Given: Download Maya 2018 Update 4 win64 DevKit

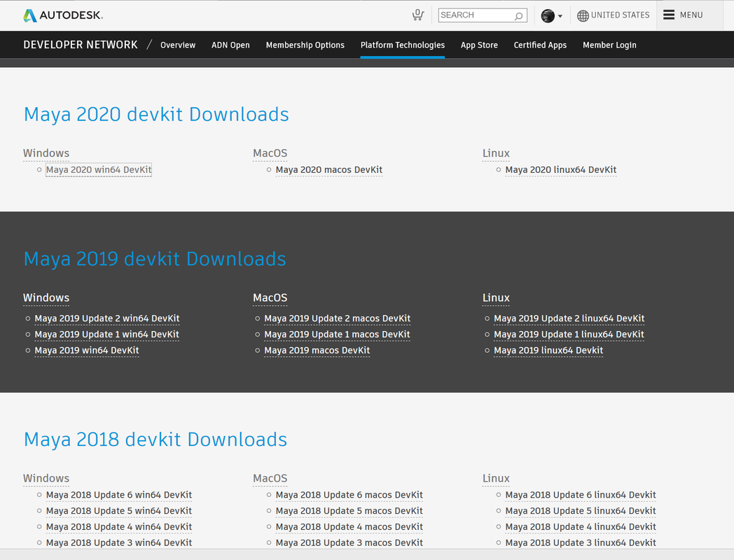Looking at the screenshot, I should coord(119,527).
